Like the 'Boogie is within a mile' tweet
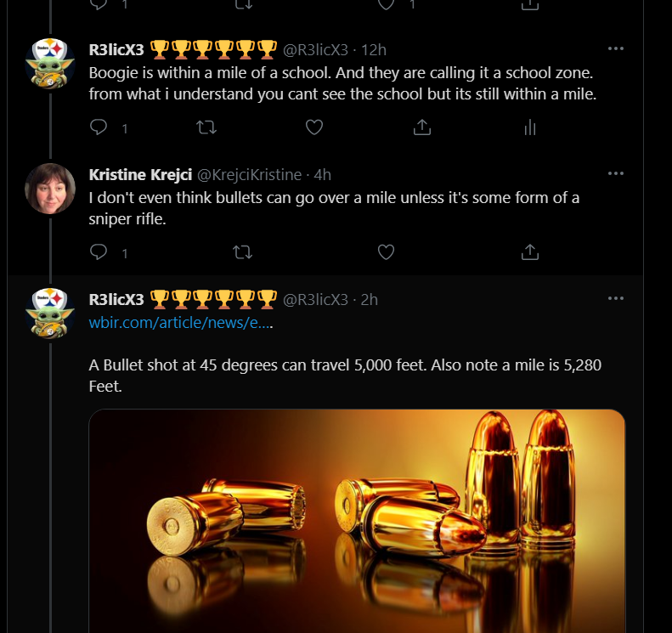This screenshot has width=672, height=633. (x=314, y=127)
